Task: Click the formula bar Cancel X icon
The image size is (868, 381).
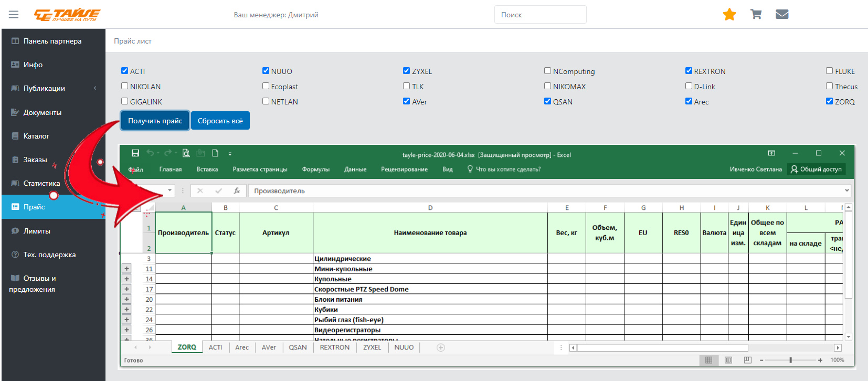Action: coord(200,191)
